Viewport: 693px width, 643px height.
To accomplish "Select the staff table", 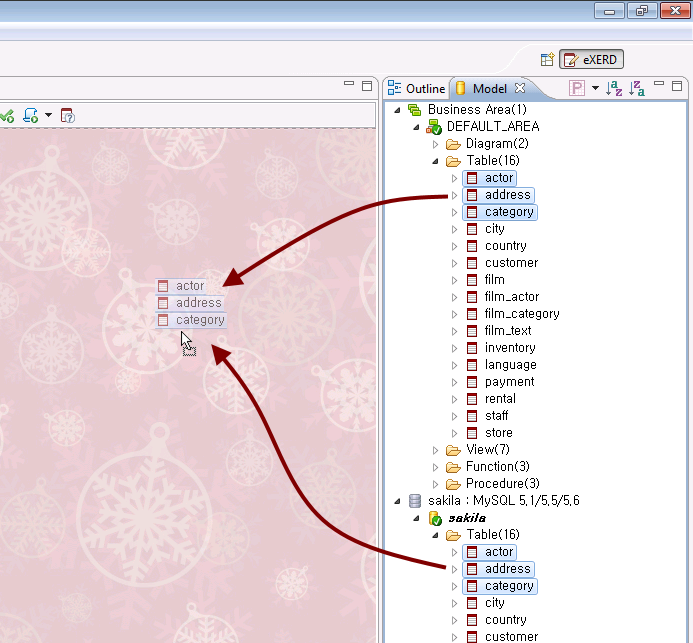I will coord(487,416).
